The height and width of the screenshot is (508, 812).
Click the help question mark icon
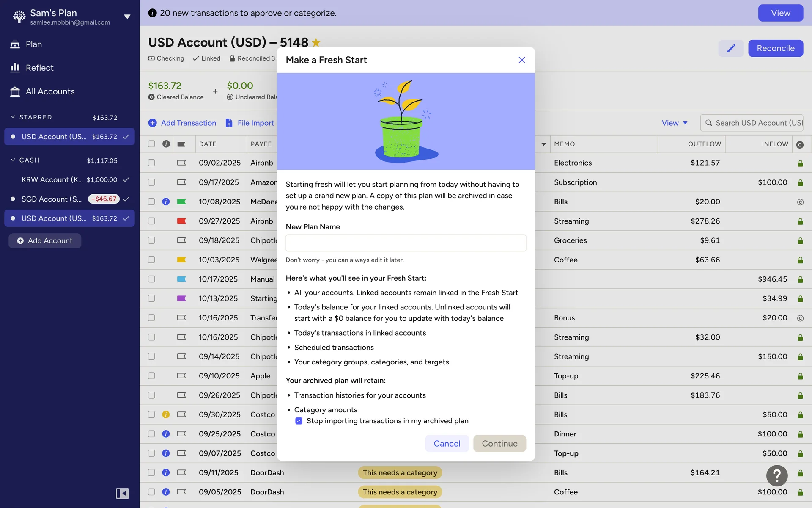coord(776,475)
